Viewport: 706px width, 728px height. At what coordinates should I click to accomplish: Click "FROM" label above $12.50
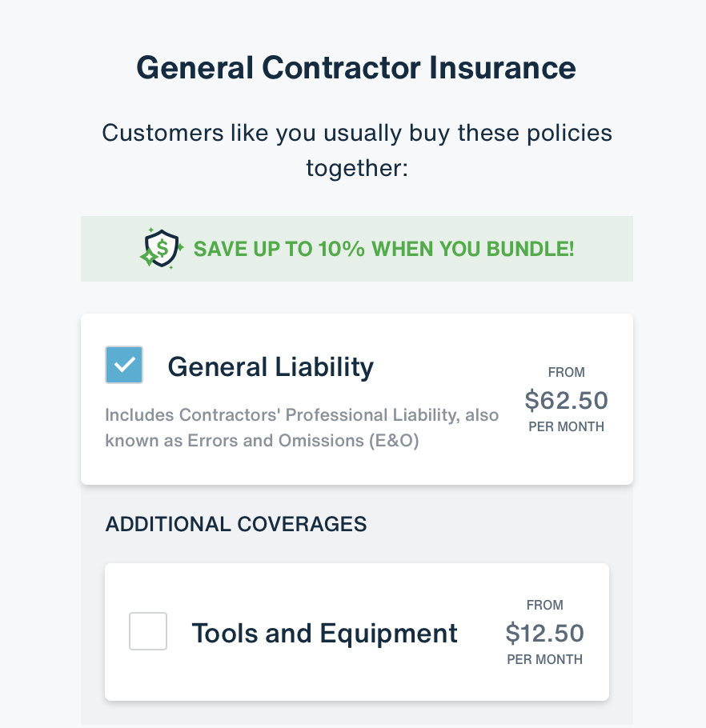(x=544, y=606)
